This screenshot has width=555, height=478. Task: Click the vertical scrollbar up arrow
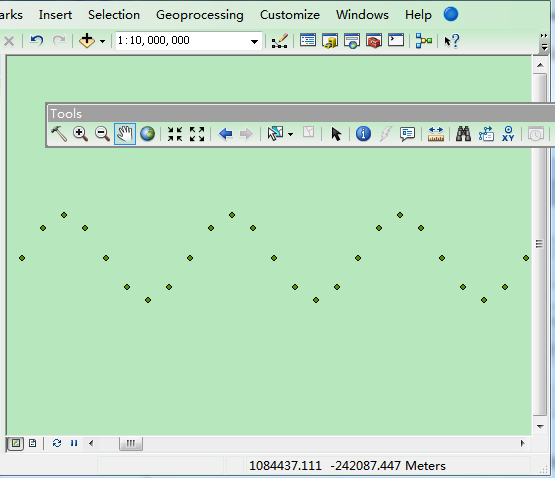click(540, 65)
